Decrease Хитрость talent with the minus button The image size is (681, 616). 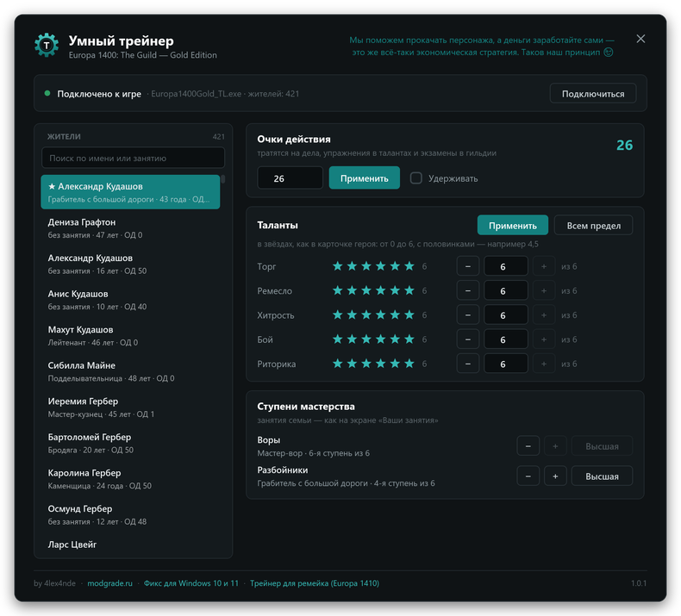pos(468,314)
